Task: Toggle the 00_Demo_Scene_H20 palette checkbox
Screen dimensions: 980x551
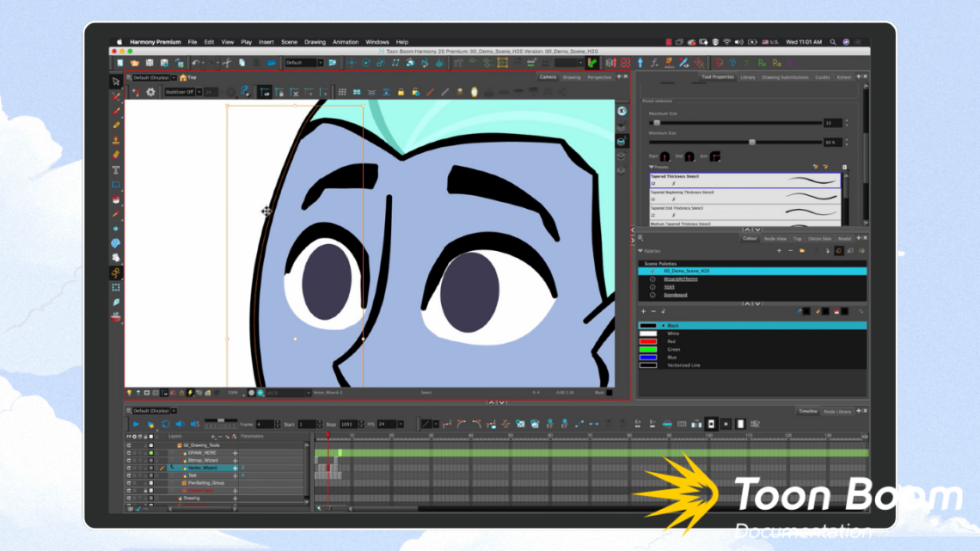Action: coord(652,271)
